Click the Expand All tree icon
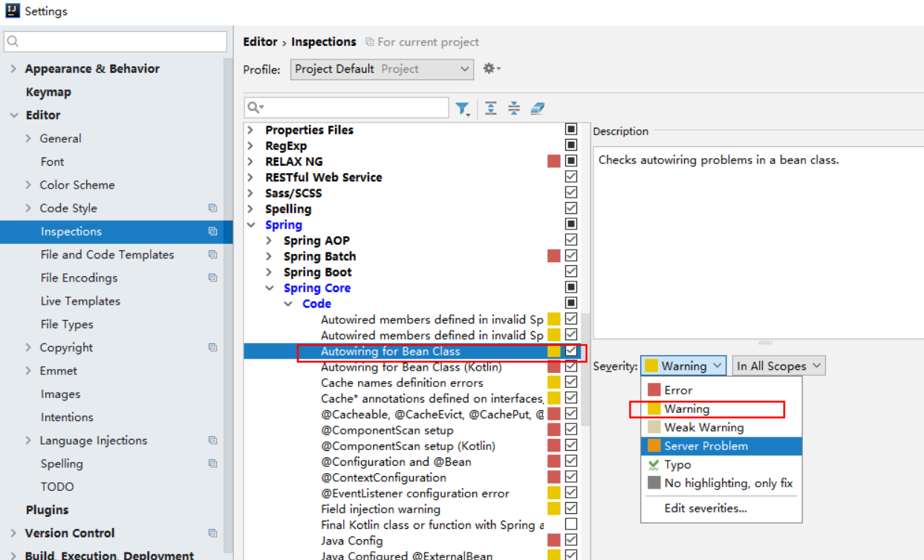 click(491, 108)
